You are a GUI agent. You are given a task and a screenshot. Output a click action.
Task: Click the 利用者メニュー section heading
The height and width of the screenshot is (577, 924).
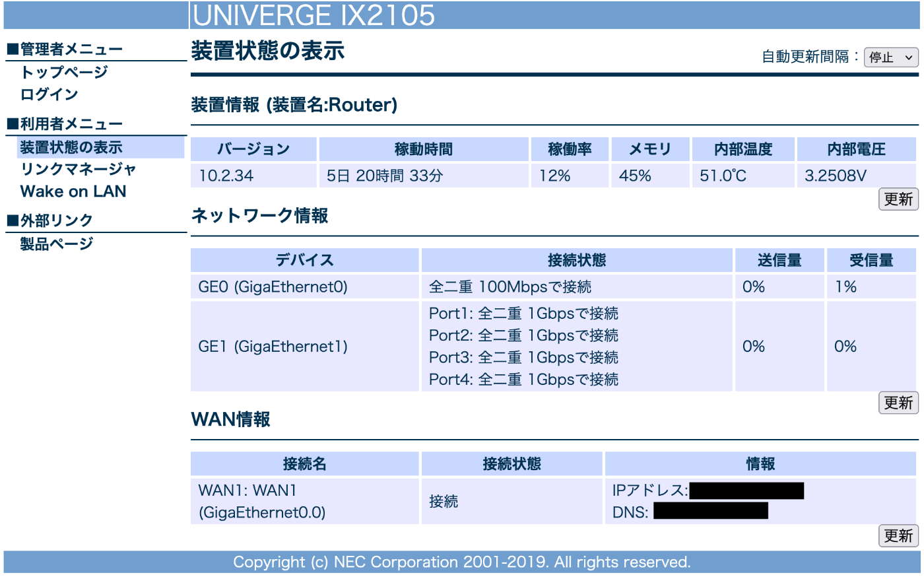coord(65,124)
